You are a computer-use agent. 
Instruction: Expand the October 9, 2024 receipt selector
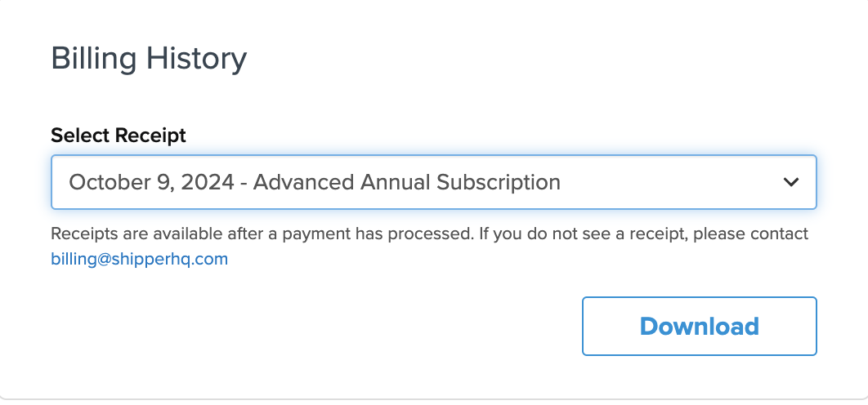[433, 182]
